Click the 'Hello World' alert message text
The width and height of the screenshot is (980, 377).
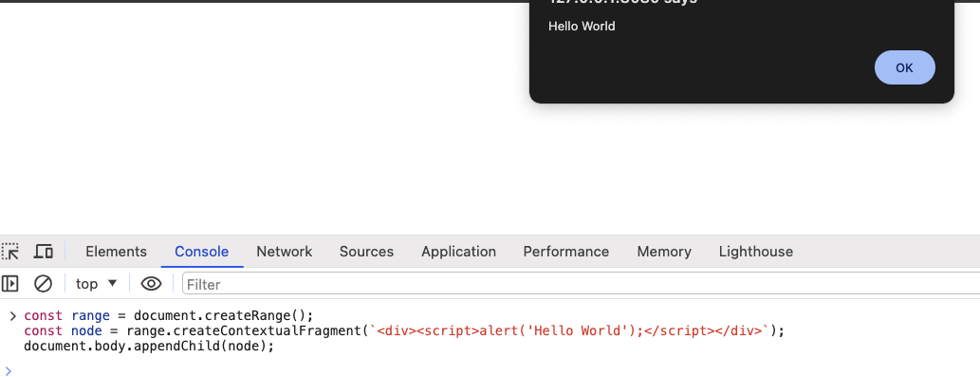click(x=582, y=27)
